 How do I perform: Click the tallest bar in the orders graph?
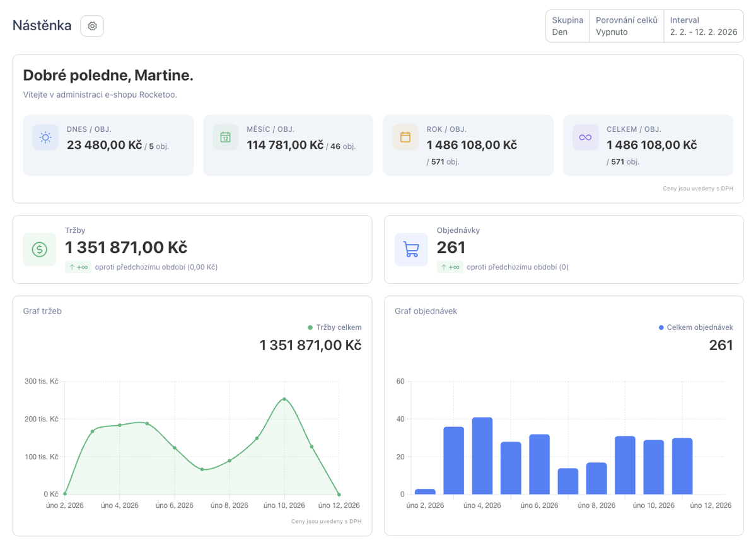tap(482, 455)
